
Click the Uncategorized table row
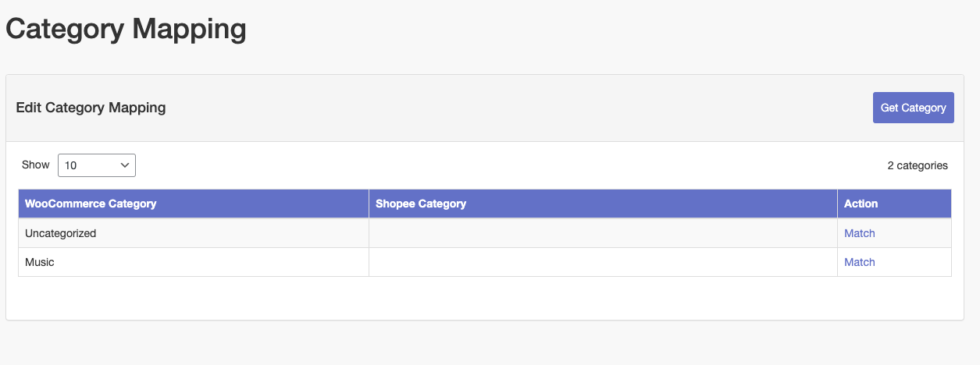(485, 233)
